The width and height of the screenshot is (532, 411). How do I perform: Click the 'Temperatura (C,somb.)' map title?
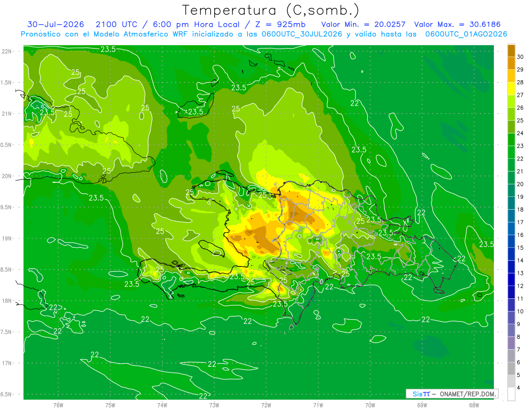pyautogui.click(x=271, y=10)
